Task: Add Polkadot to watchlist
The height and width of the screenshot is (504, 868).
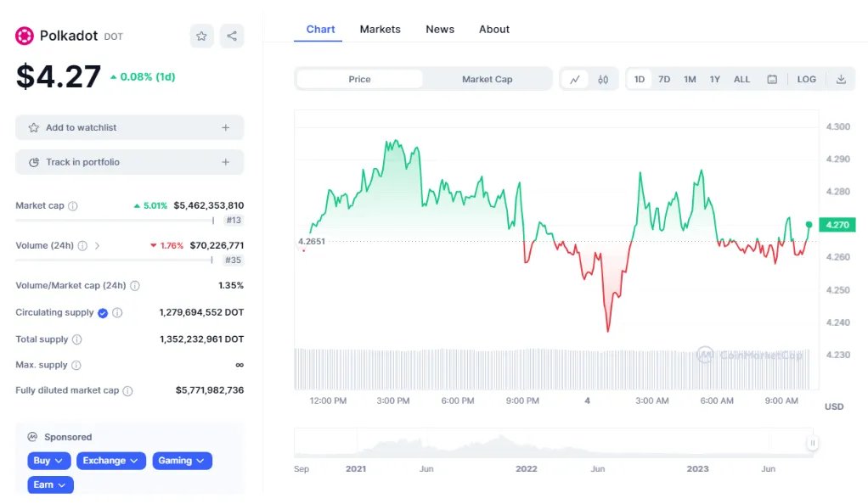Action: click(x=129, y=127)
